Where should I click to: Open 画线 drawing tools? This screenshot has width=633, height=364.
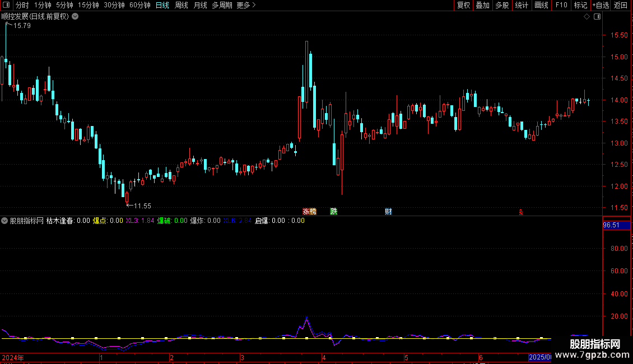coord(541,5)
